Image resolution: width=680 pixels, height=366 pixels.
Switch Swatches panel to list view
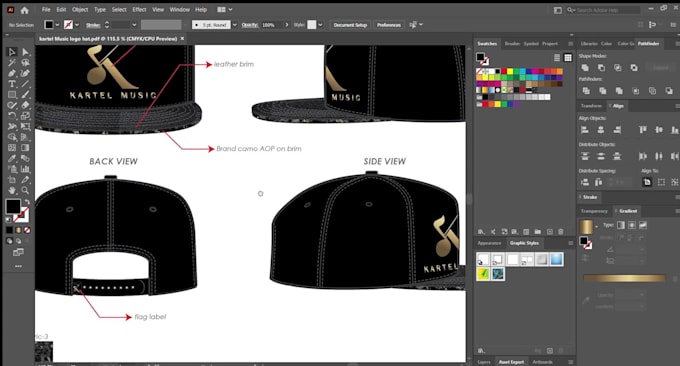[557, 58]
